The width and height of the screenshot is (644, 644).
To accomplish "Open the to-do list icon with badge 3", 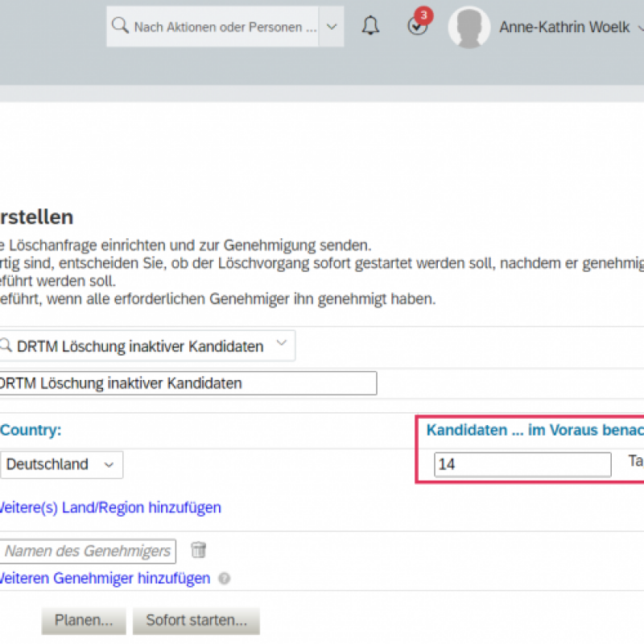I will click(417, 27).
